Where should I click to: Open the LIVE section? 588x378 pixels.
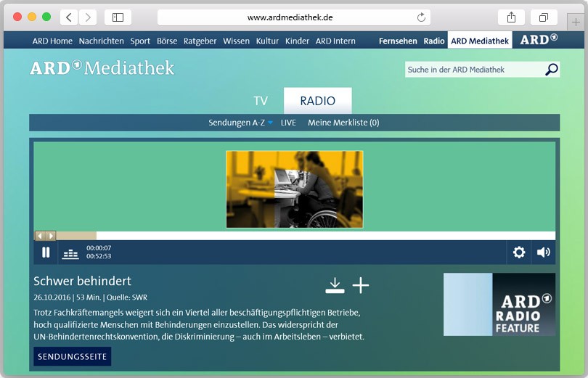tap(288, 123)
